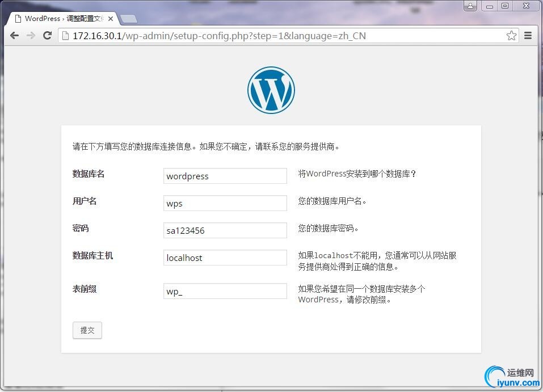
Task: Click the page icon beside the URL
Action: 65,36
